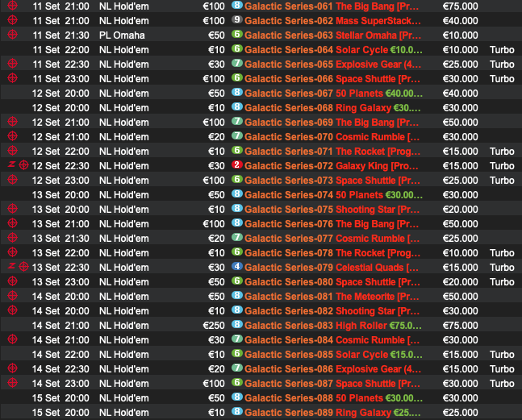Viewport: 522px width, 420px height.
Task: Click target icon on Series-073 Space Shuttle row
Action: (12, 180)
